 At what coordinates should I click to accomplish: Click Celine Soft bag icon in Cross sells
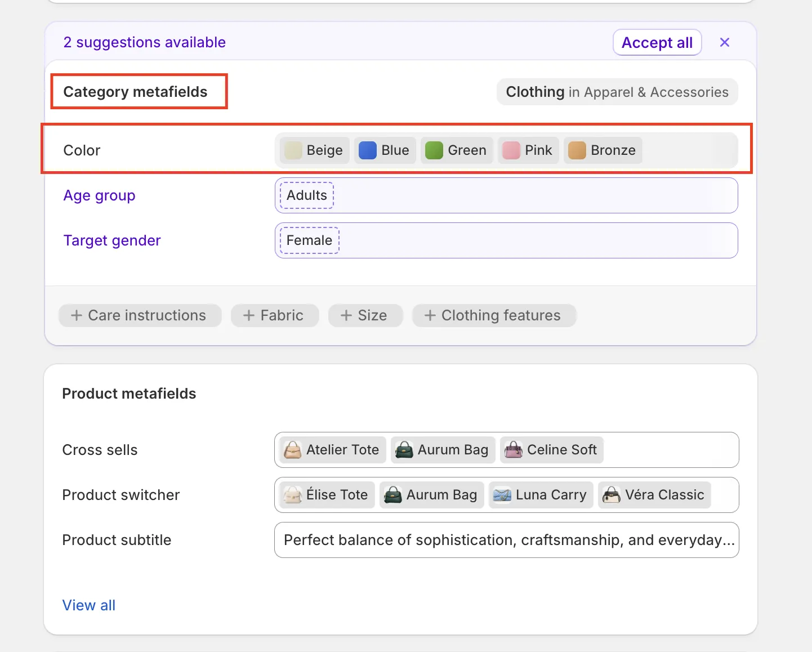(x=514, y=450)
